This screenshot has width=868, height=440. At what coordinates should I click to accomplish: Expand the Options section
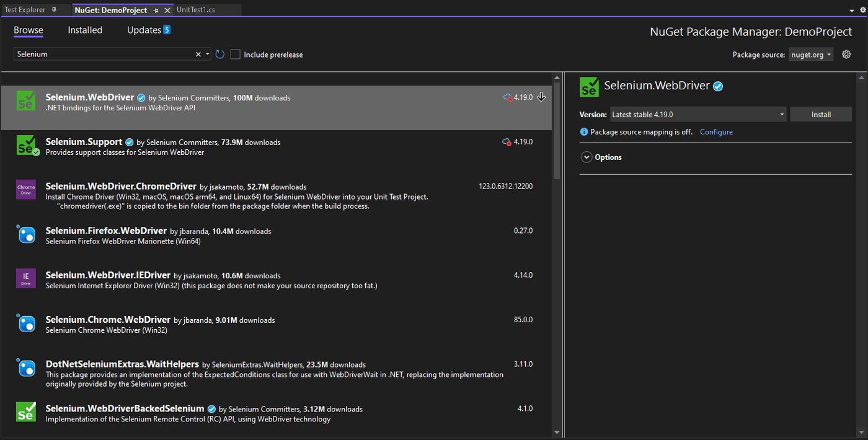[x=587, y=157]
